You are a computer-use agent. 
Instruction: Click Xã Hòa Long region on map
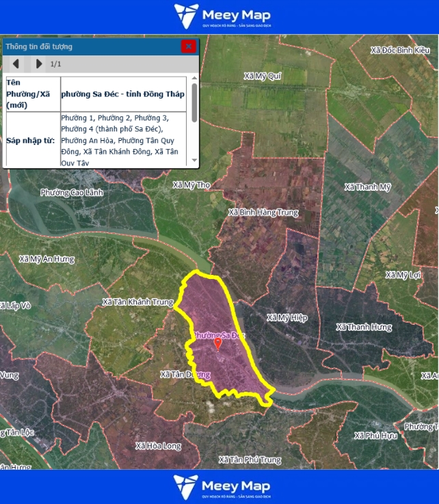click(x=159, y=446)
